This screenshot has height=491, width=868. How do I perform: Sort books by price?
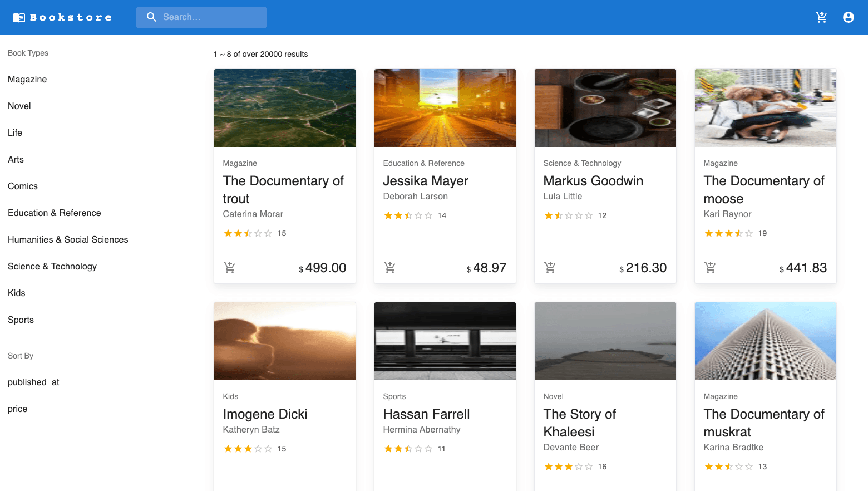[18, 409]
